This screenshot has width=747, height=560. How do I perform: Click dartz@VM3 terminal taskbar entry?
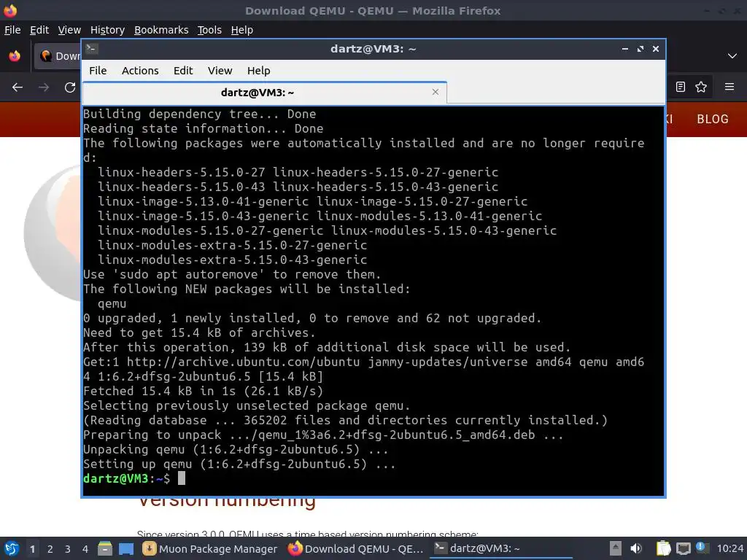[500, 548]
